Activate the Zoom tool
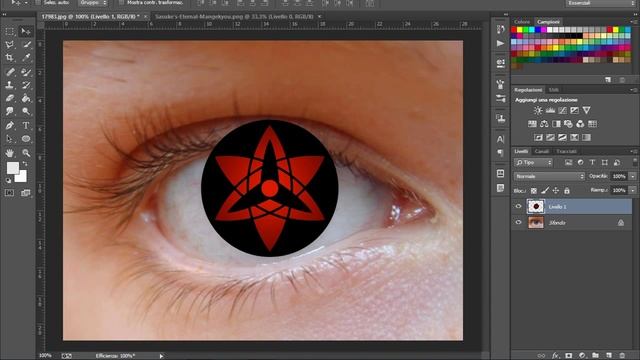The width and height of the screenshot is (640, 360). pos(26,153)
